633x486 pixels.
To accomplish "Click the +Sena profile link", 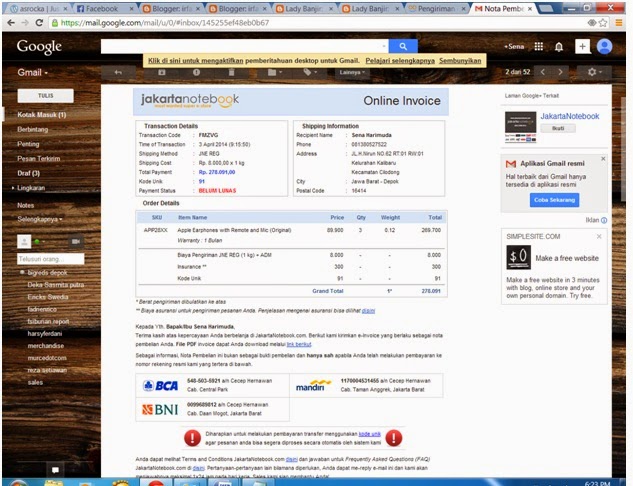I will tap(514, 47).
